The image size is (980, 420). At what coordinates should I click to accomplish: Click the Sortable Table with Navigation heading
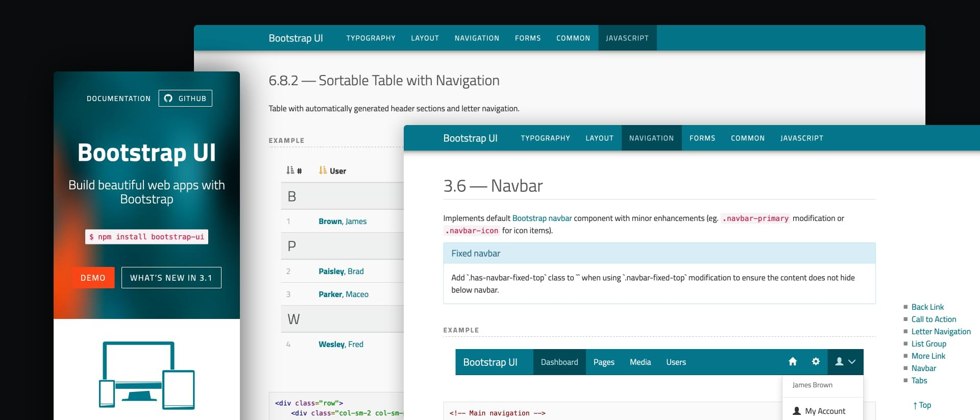[384, 81]
